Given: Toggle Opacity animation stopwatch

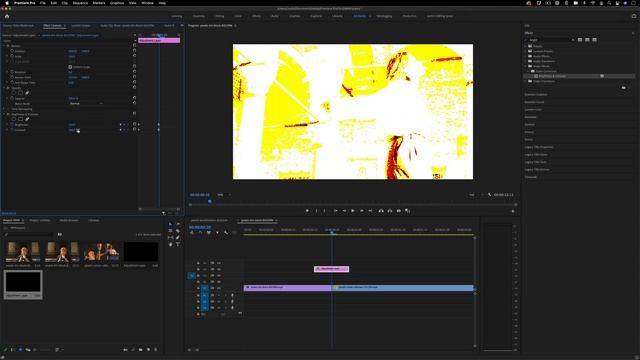Looking at the screenshot, I should point(12,98).
